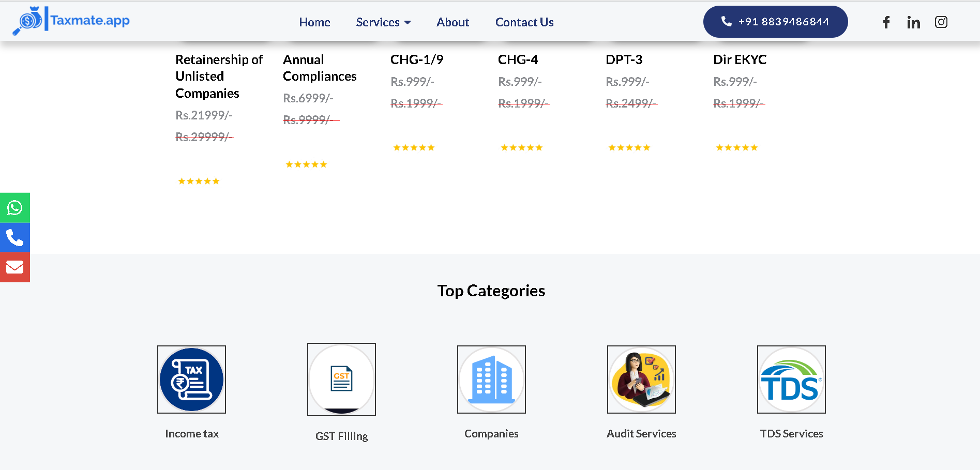This screenshot has height=470, width=980.
Task: Open the DPT-3 service
Action: pos(624,59)
